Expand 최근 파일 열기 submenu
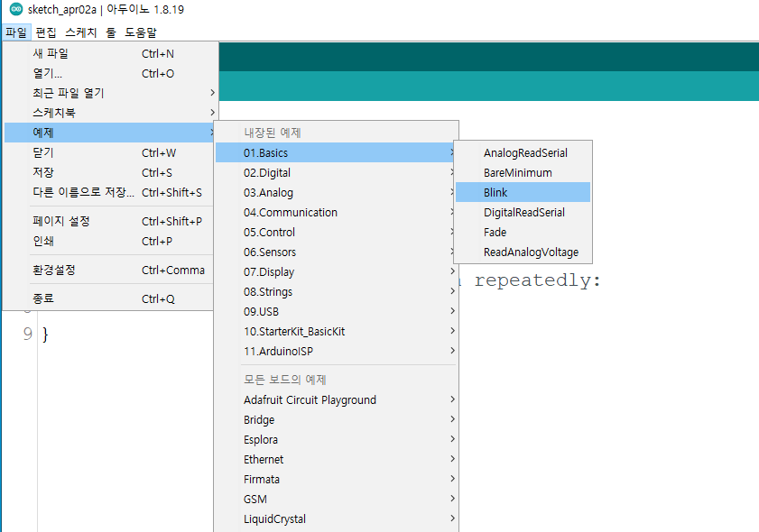 point(110,93)
